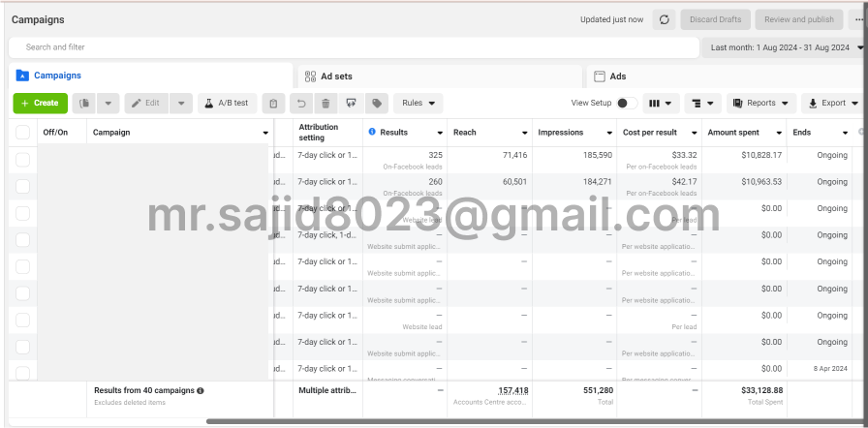
Task: Click the green Create button
Action: [40, 103]
